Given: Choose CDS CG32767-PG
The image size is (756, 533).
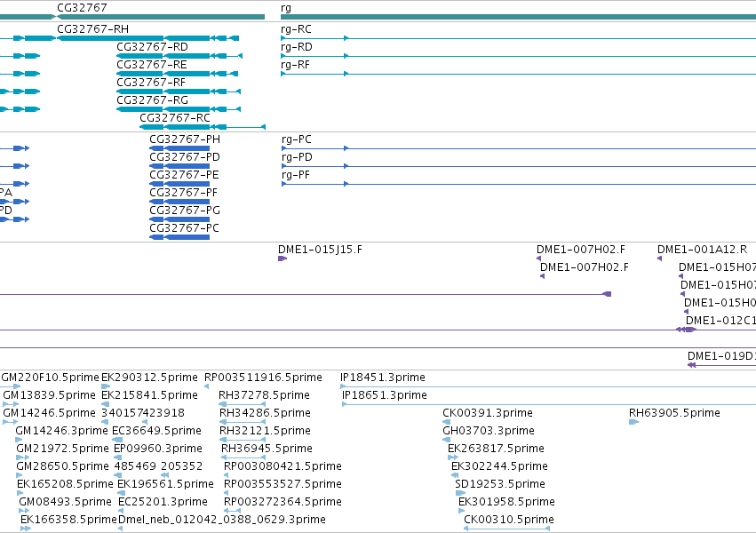Looking at the screenshot, I should click(185, 211).
